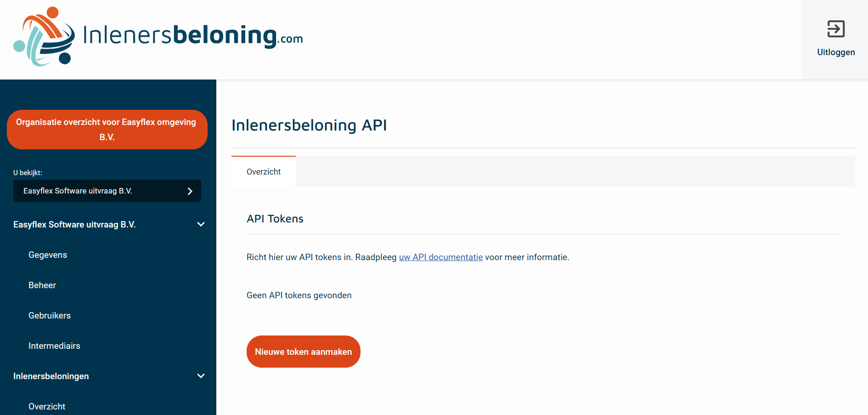
Task: Click the Inlenersbeloning API page title
Action: [x=309, y=125]
